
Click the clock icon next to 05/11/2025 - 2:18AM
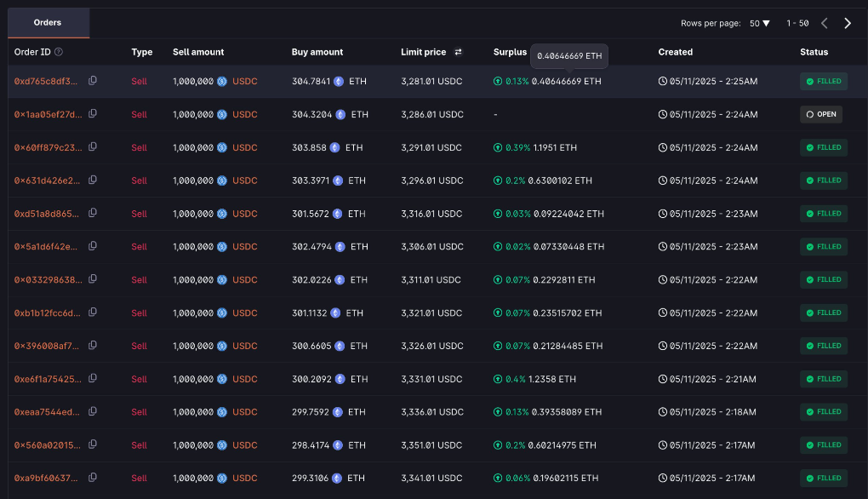(663, 412)
